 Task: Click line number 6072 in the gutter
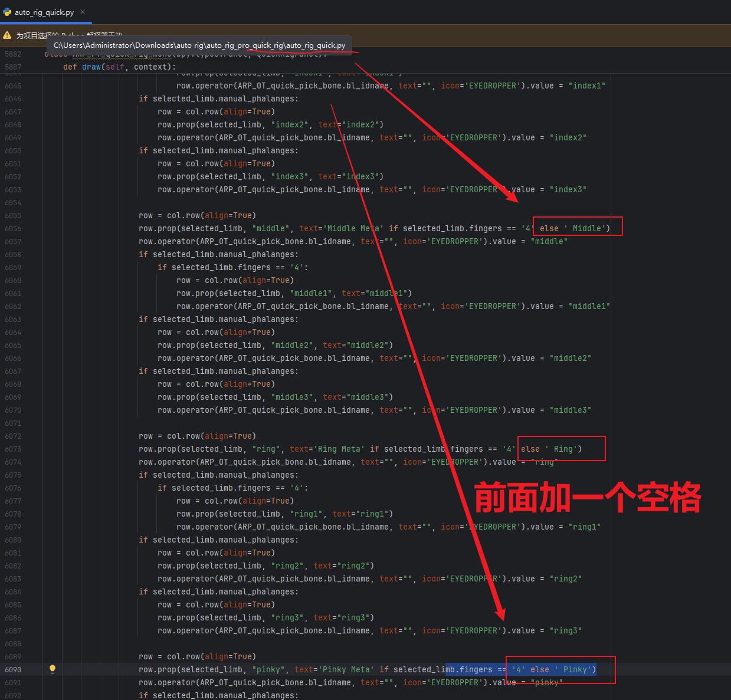(x=13, y=436)
